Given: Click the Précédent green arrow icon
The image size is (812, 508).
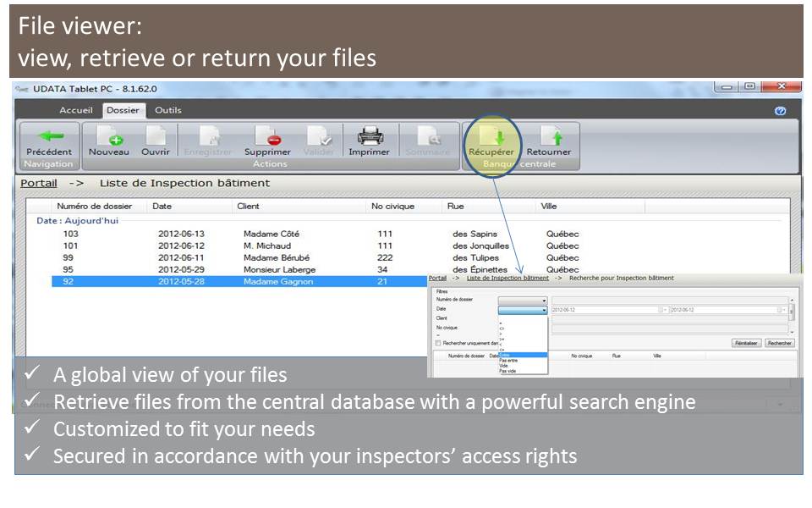Looking at the screenshot, I should 48,136.
